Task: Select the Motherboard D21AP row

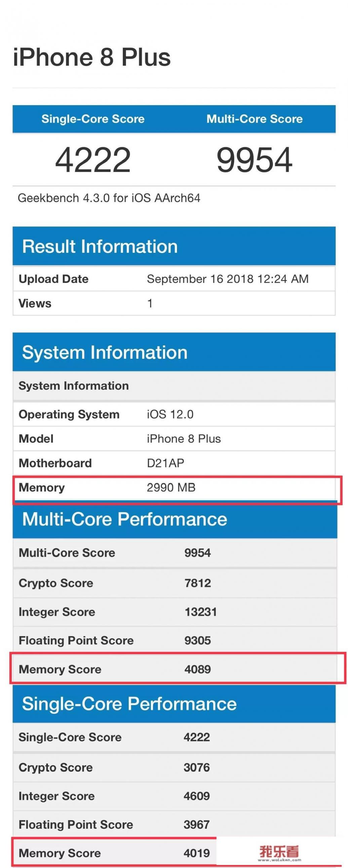Action: 174,463
